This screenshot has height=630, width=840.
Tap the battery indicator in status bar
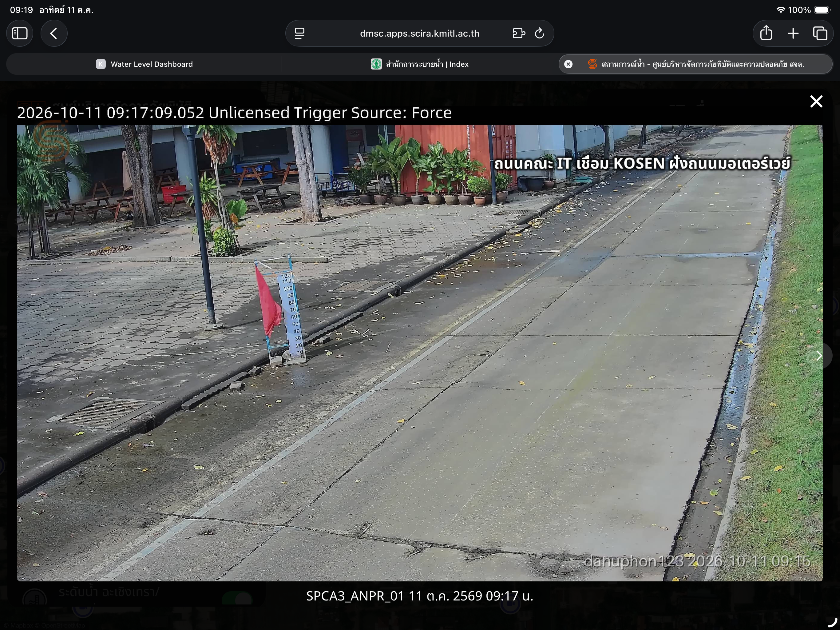(822, 10)
